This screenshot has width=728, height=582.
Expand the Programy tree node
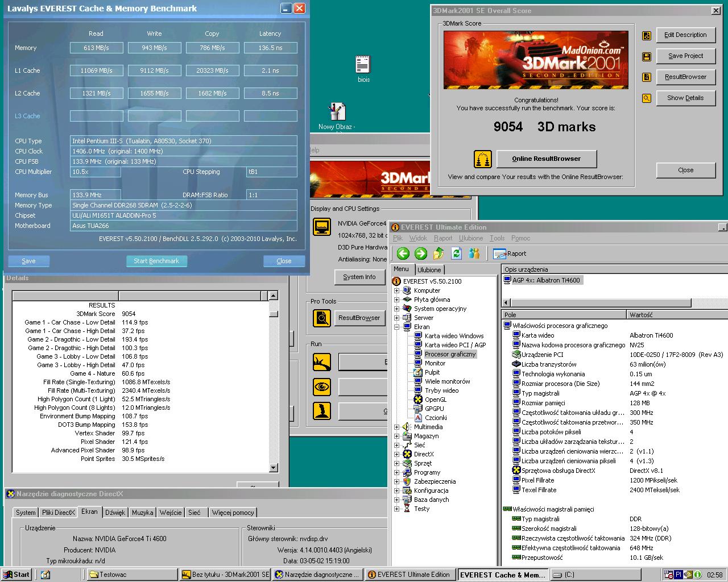point(396,472)
